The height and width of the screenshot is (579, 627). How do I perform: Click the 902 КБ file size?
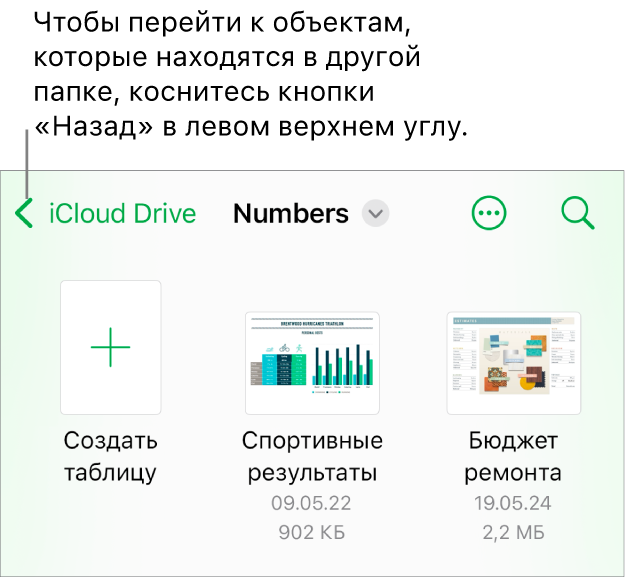(x=312, y=533)
